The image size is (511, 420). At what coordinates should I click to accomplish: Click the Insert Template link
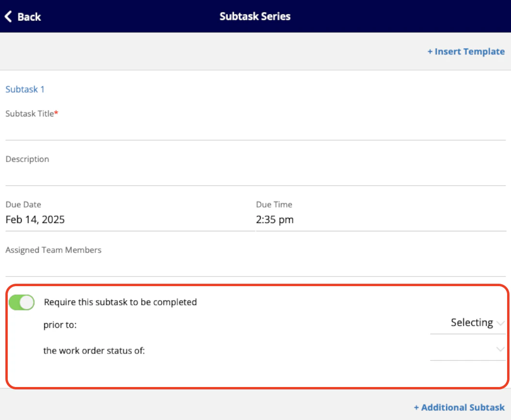coord(466,51)
